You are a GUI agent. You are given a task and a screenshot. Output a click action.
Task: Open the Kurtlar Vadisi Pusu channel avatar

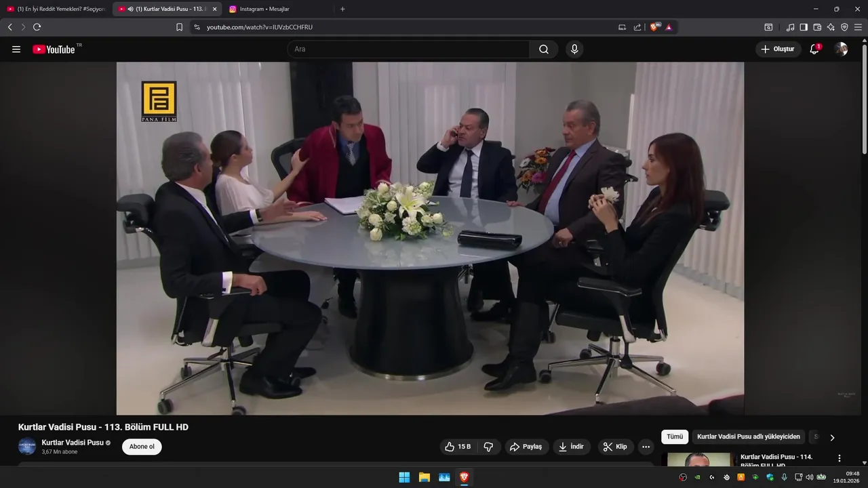(26, 447)
